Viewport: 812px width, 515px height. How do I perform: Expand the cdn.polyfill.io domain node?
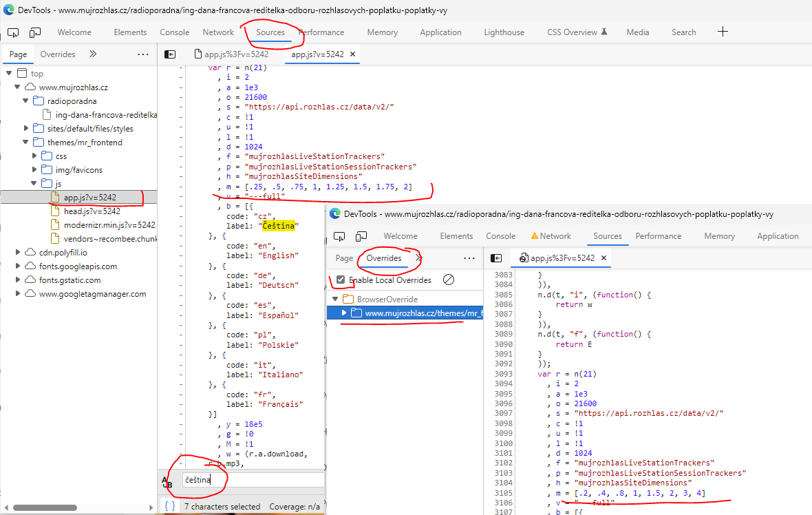pos(18,253)
